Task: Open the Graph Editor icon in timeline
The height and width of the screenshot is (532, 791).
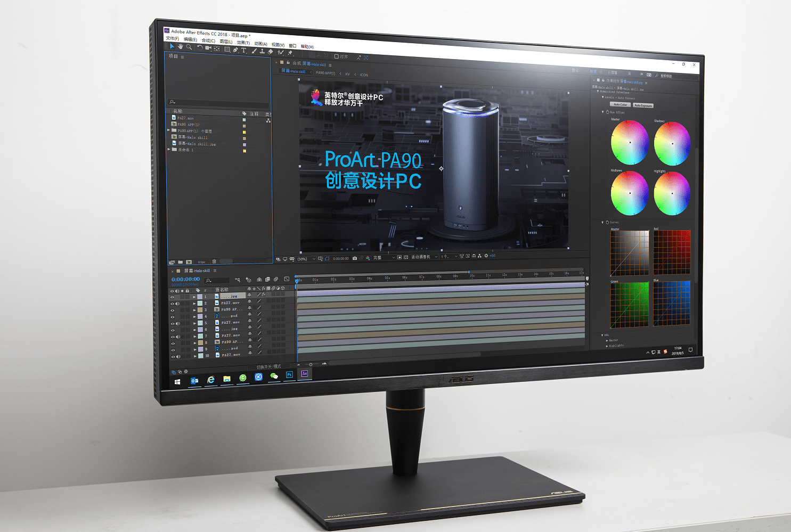Action: pos(287,279)
